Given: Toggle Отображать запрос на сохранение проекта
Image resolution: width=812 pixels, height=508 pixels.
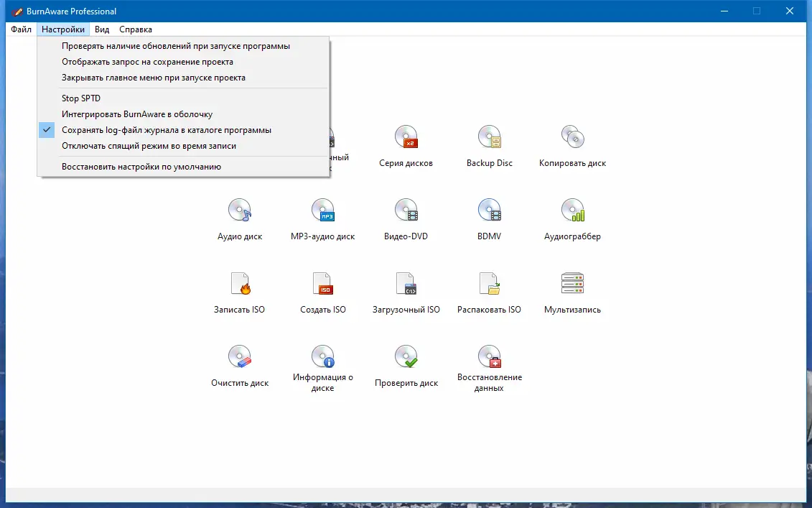Looking at the screenshot, I should click(x=183, y=62).
